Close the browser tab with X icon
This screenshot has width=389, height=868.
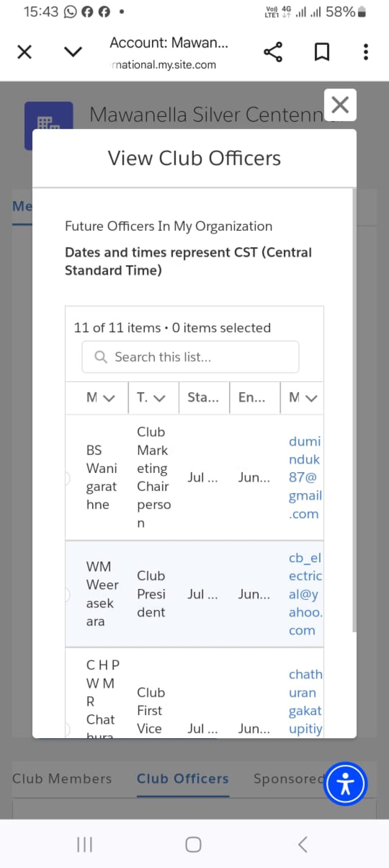[25, 52]
